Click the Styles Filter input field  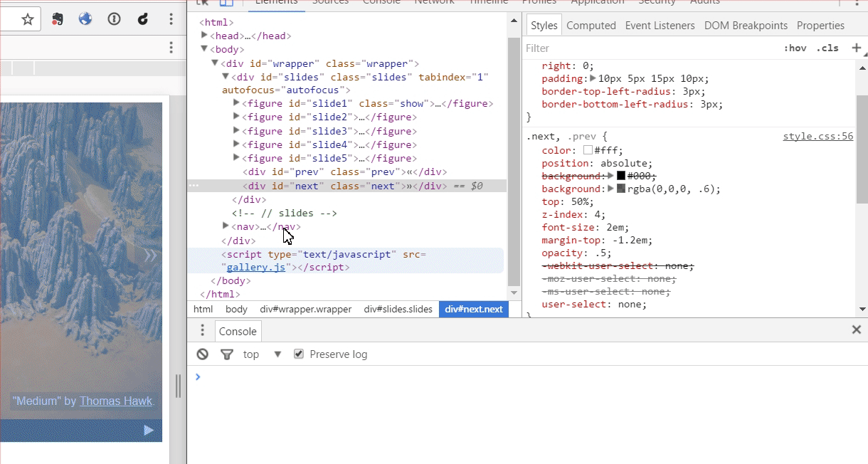coord(647,48)
